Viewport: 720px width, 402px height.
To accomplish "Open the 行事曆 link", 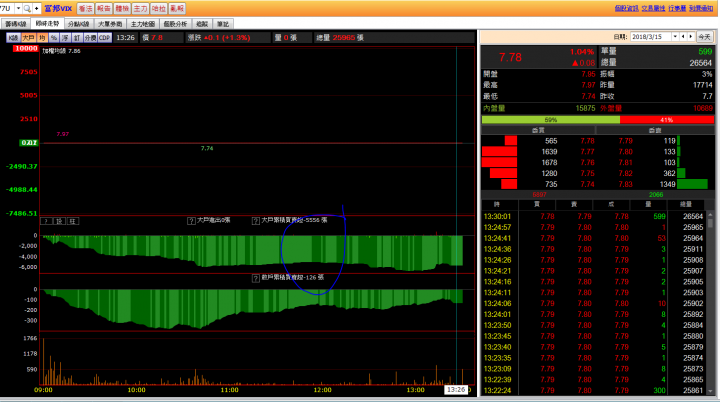I will pos(677,8).
